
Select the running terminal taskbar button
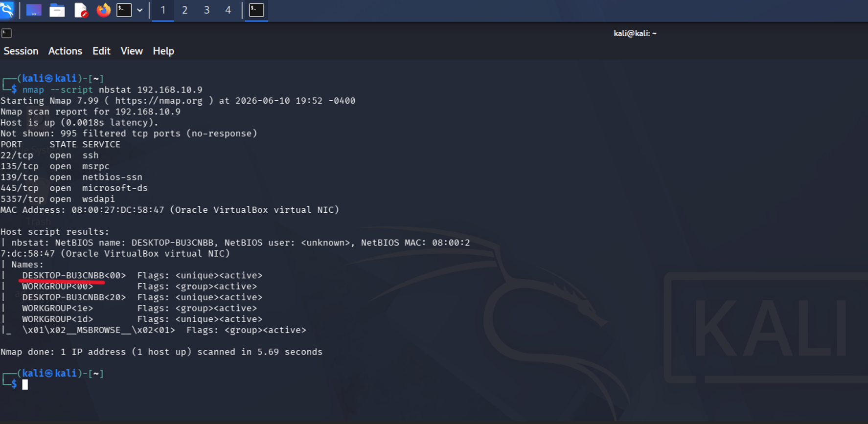[x=256, y=10]
